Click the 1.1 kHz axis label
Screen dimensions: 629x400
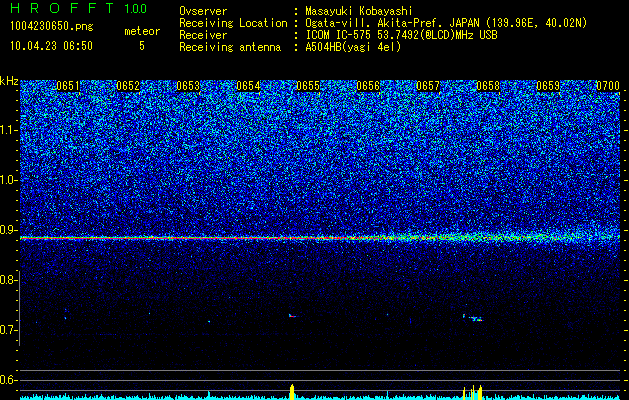(8, 130)
